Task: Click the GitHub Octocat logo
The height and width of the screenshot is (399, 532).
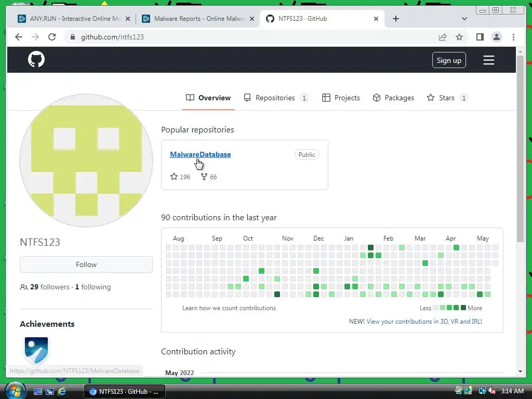Action: coord(36,59)
